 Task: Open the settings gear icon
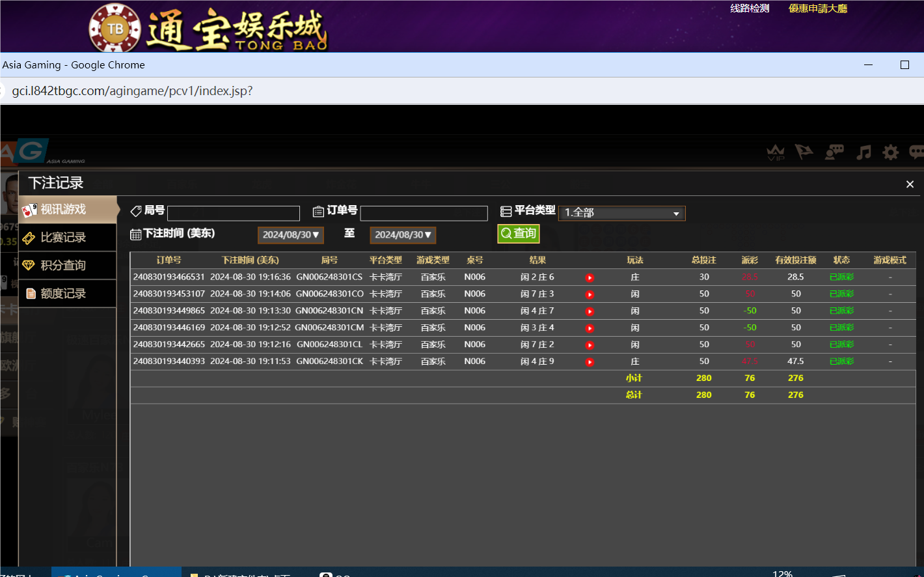tap(890, 152)
